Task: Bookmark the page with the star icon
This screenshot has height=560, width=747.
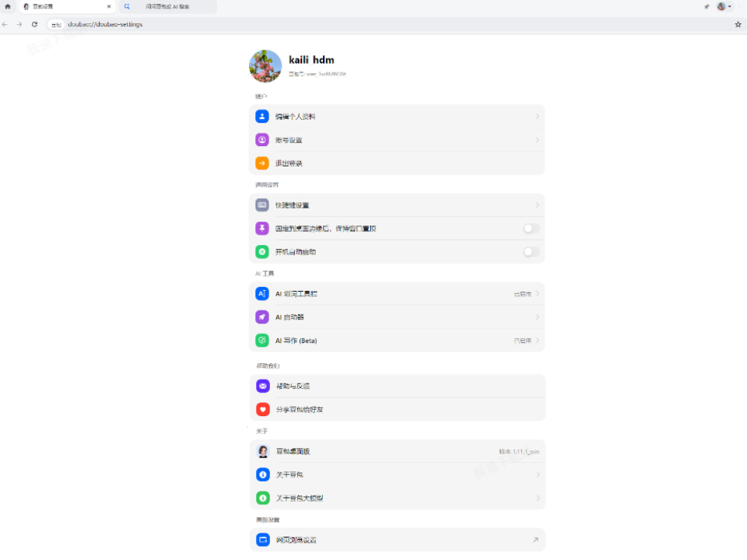Action: [738, 24]
